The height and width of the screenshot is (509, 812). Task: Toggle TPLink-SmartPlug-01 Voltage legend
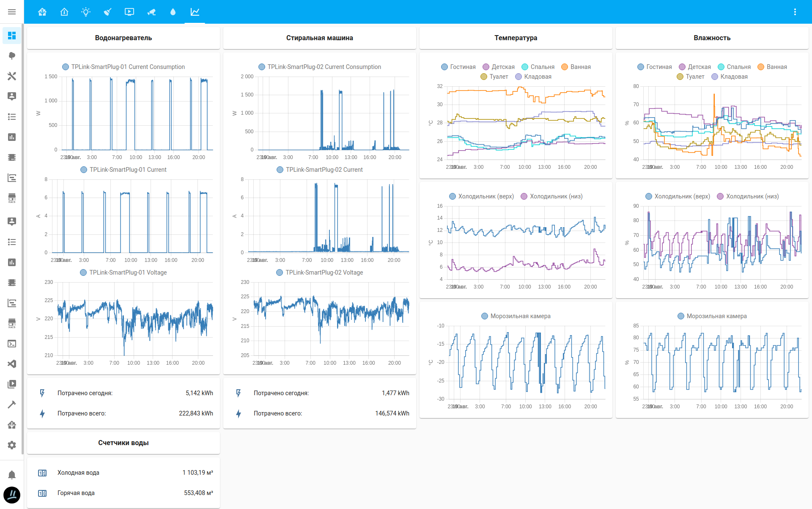pos(123,272)
